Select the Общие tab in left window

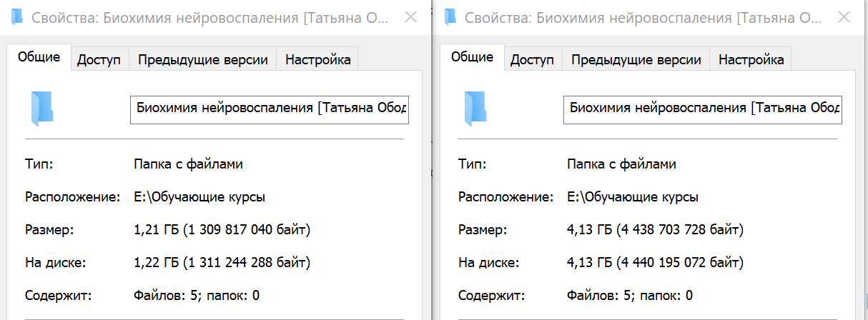39,57
